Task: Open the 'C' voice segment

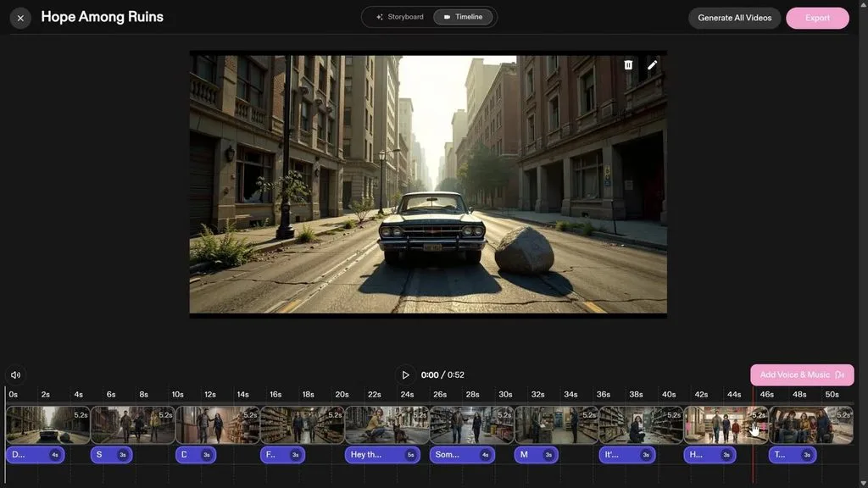Action: [x=196, y=455]
